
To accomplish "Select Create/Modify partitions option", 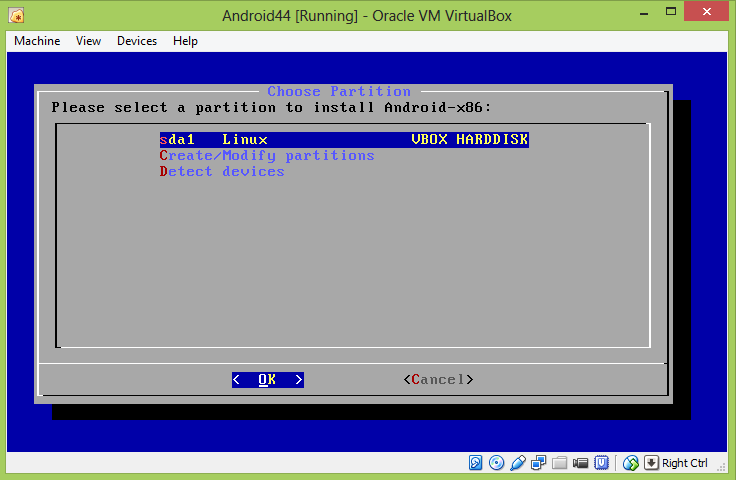I will [x=267, y=155].
